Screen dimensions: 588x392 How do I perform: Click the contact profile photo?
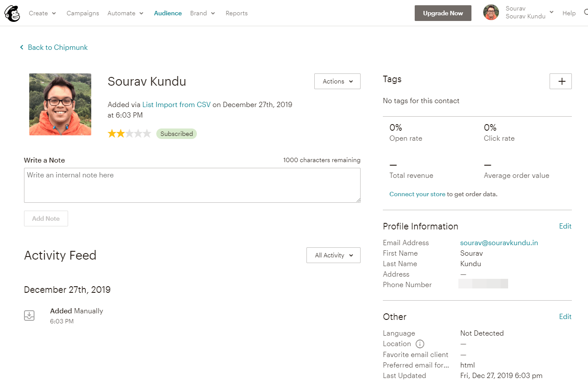(60, 104)
